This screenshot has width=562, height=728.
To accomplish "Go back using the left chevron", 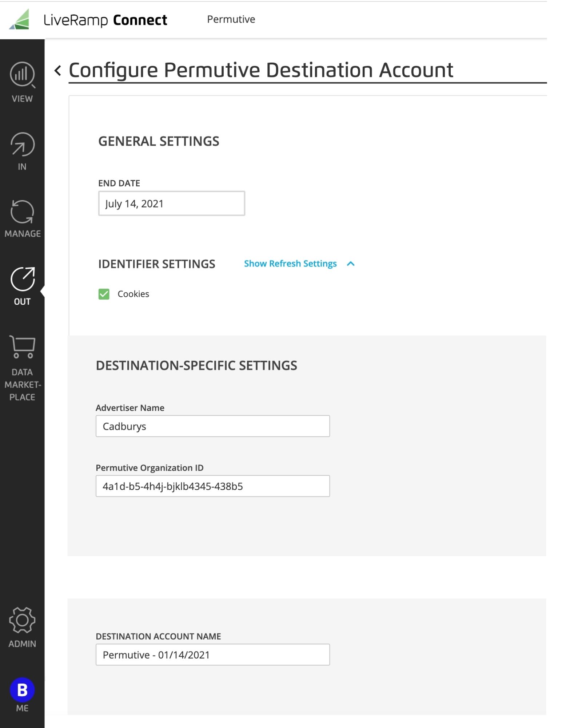I will tap(57, 70).
